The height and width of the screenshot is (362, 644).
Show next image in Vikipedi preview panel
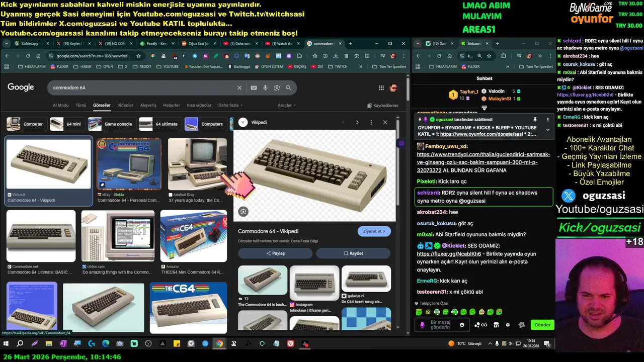tap(357, 122)
